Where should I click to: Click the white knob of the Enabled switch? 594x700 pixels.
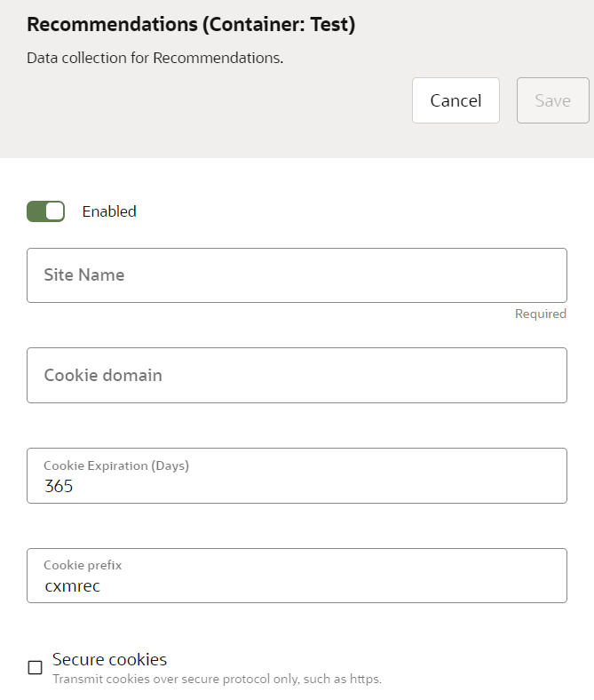point(54,211)
